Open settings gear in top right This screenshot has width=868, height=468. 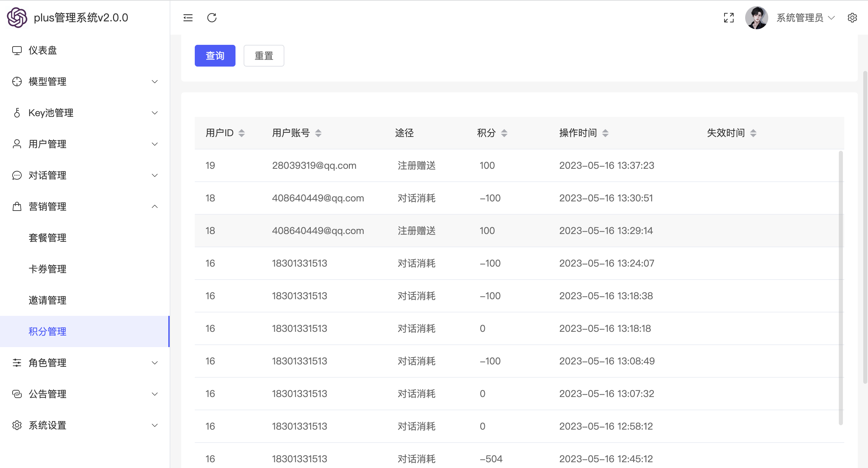[x=852, y=18]
